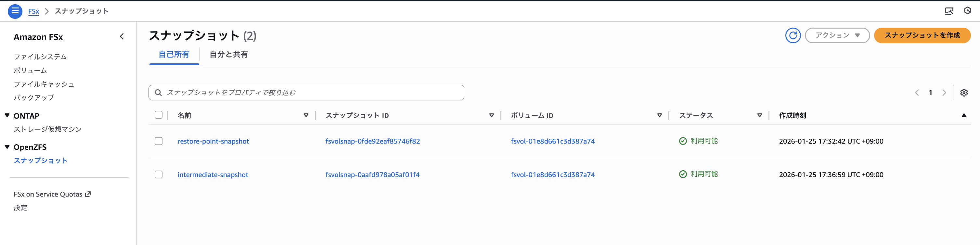The height and width of the screenshot is (245, 980).
Task: Collapse the OpenZFS sidebar section
Action: point(7,147)
